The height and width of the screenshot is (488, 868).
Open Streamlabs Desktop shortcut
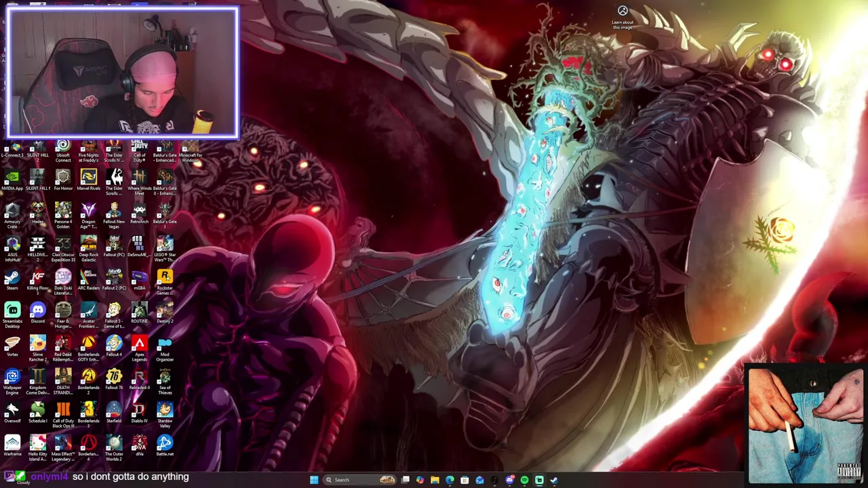coord(12,316)
